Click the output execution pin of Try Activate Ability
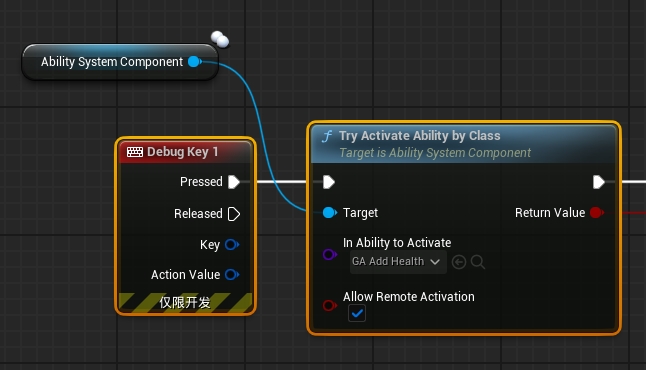 point(599,182)
